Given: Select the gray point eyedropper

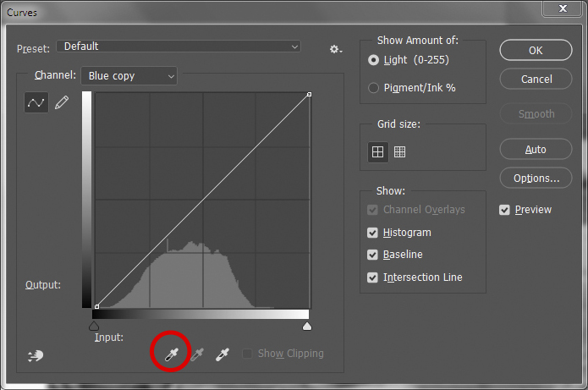Looking at the screenshot, I should coord(197,355).
